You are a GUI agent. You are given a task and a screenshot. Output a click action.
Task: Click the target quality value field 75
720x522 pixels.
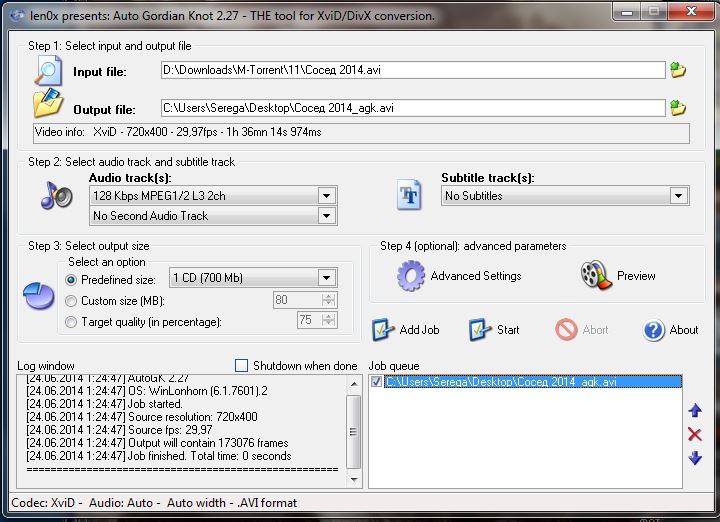pyautogui.click(x=309, y=320)
